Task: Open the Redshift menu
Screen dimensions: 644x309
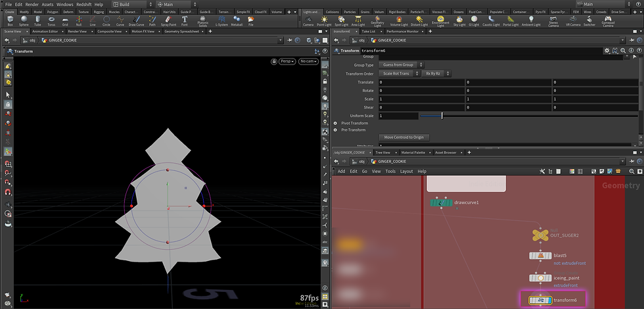Action: 84,4
